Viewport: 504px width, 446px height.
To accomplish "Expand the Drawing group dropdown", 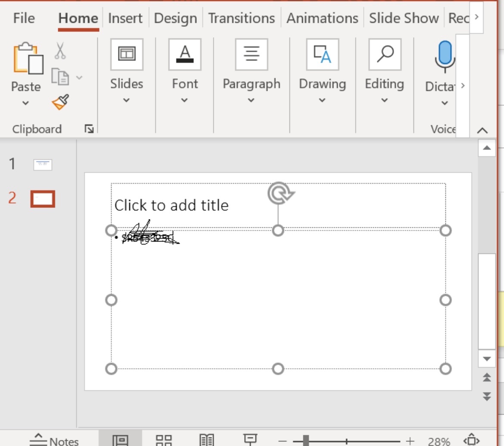I will pyautogui.click(x=322, y=100).
